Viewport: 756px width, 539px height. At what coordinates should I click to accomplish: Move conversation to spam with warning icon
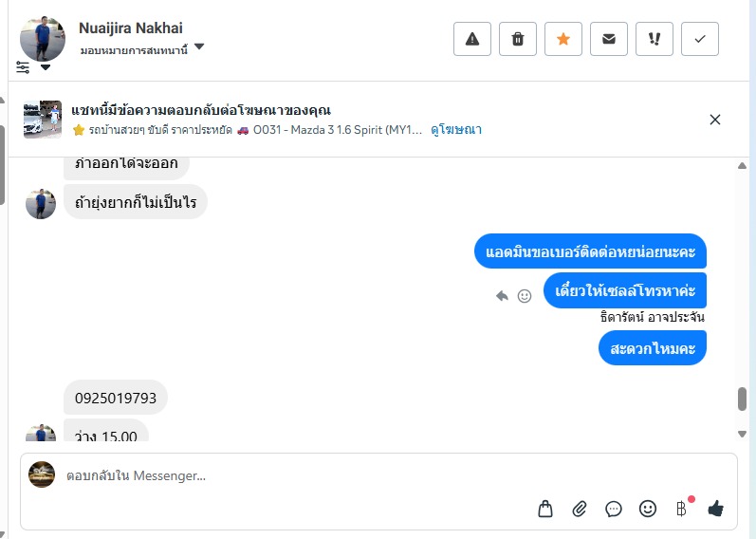click(x=472, y=39)
